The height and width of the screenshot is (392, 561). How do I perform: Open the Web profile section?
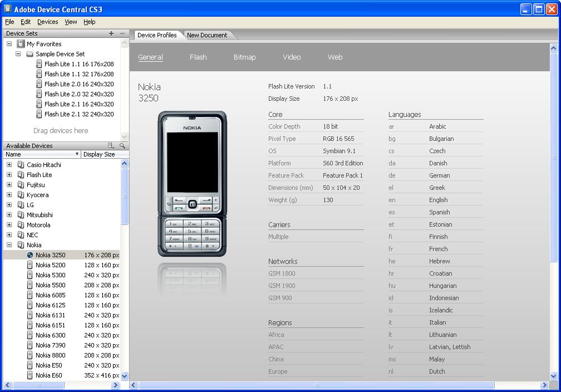(x=335, y=57)
